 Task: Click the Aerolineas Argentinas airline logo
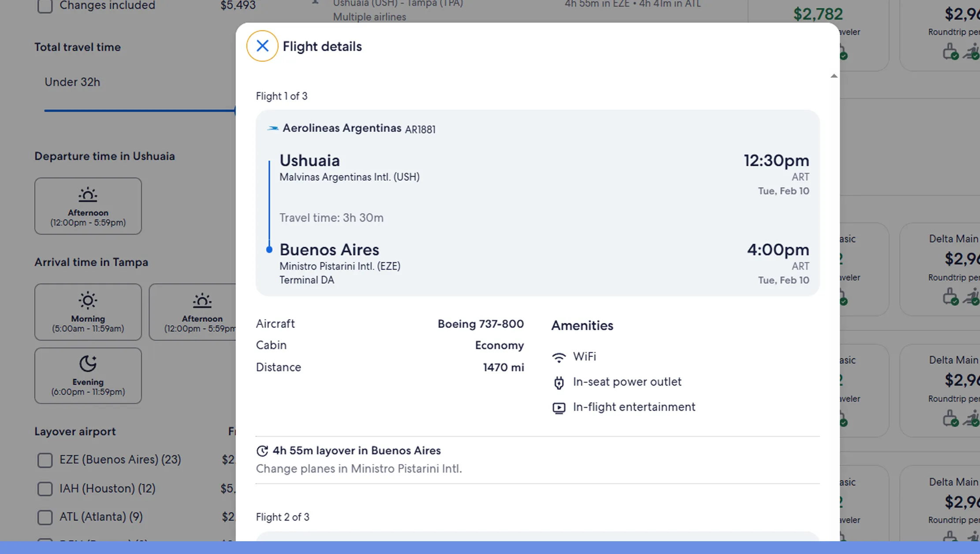point(272,128)
